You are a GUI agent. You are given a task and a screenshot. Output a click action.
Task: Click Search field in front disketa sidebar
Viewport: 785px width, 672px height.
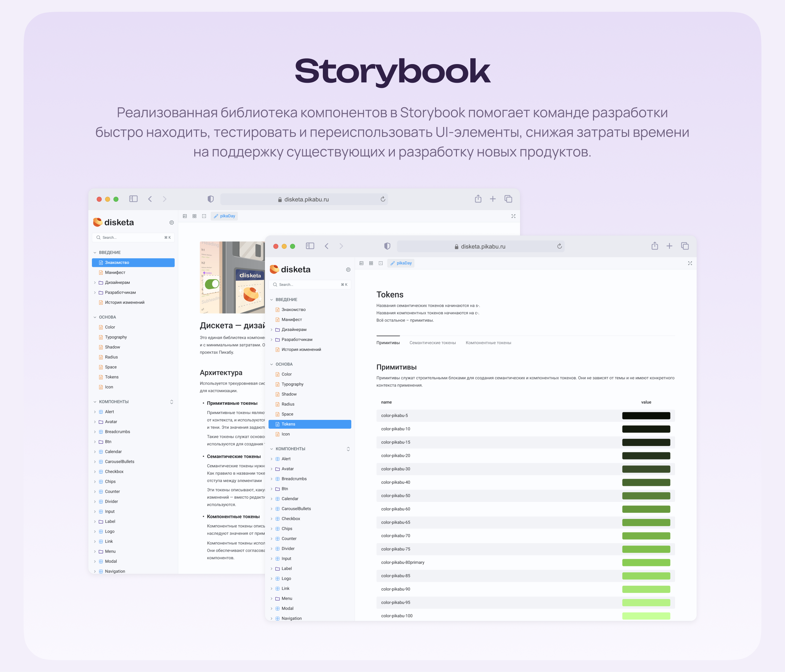tap(310, 285)
